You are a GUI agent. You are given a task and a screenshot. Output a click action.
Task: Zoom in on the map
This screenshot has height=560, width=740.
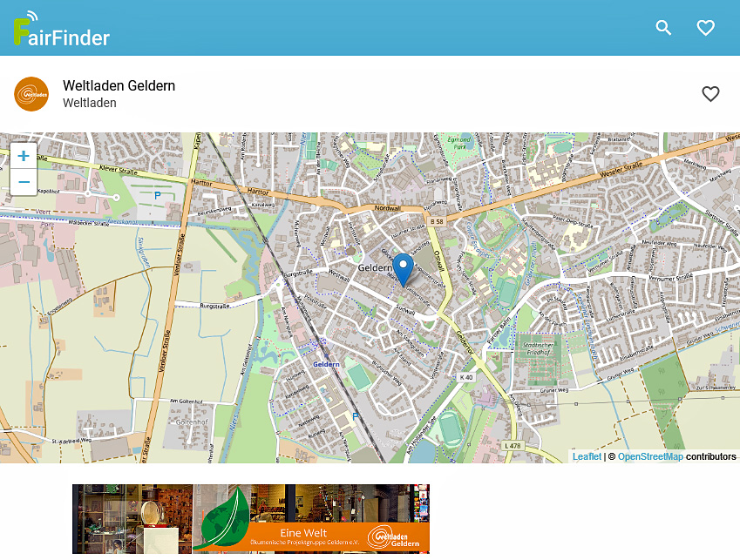(24, 157)
